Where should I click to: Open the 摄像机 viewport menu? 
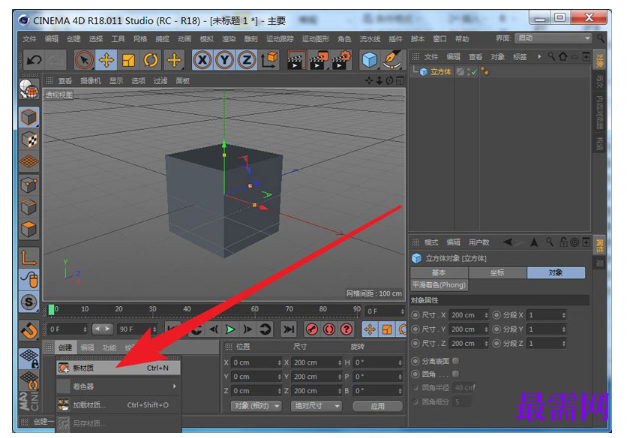[91, 81]
